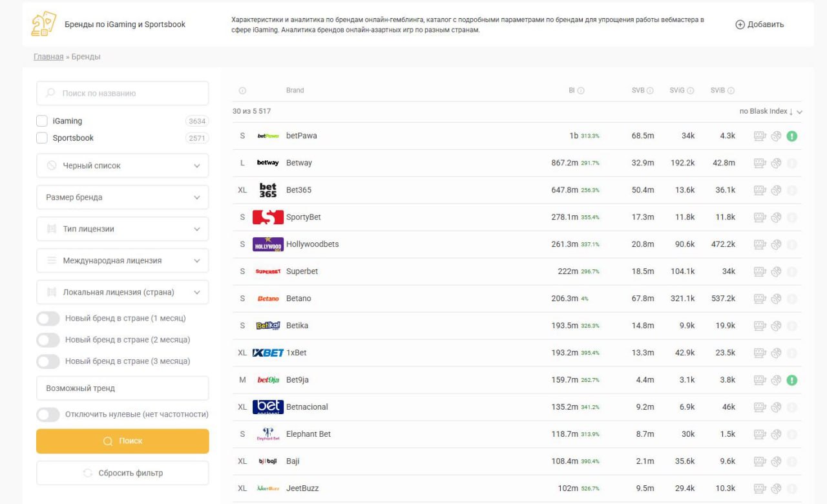
Task: Click the info icon next to BI column
Action: pyautogui.click(x=581, y=91)
